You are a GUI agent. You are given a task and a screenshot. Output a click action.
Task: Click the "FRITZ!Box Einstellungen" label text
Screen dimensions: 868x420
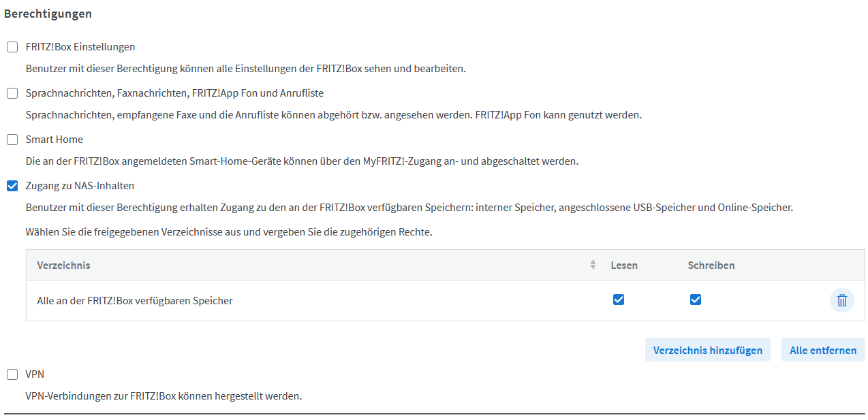tap(80, 47)
